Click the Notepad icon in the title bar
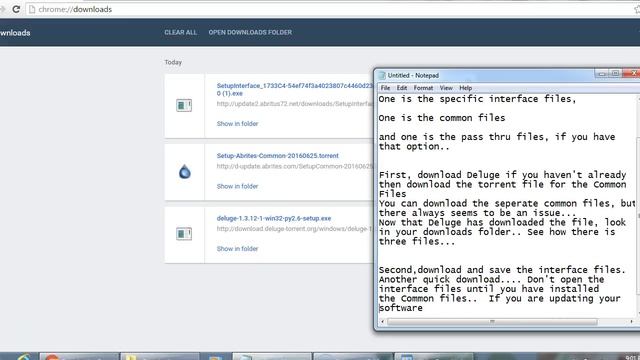The width and height of the screenshot is (640, 360). point(382,75)
